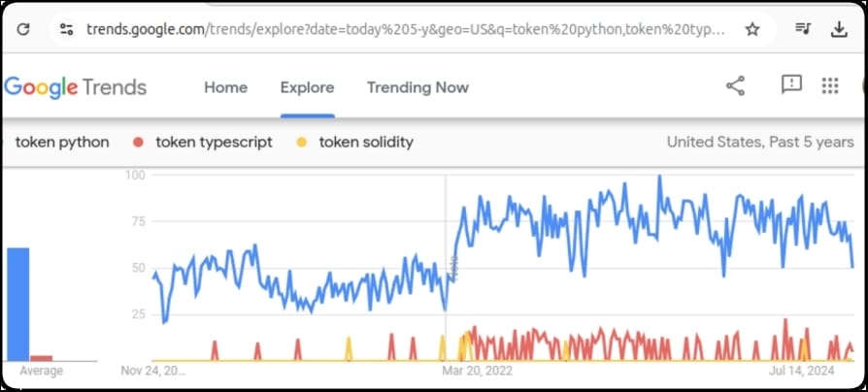Screen dimensions: 868x392
Task: Open site information icon in address bar
Action: [67, 29]
